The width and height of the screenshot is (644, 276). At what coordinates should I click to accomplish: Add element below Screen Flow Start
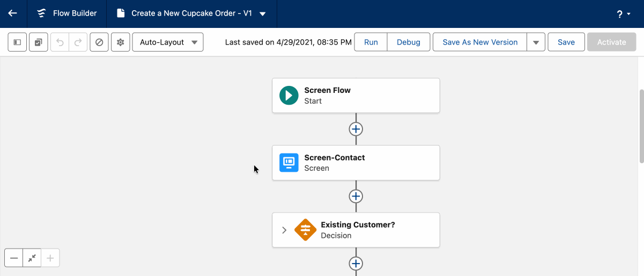[356, 129]
